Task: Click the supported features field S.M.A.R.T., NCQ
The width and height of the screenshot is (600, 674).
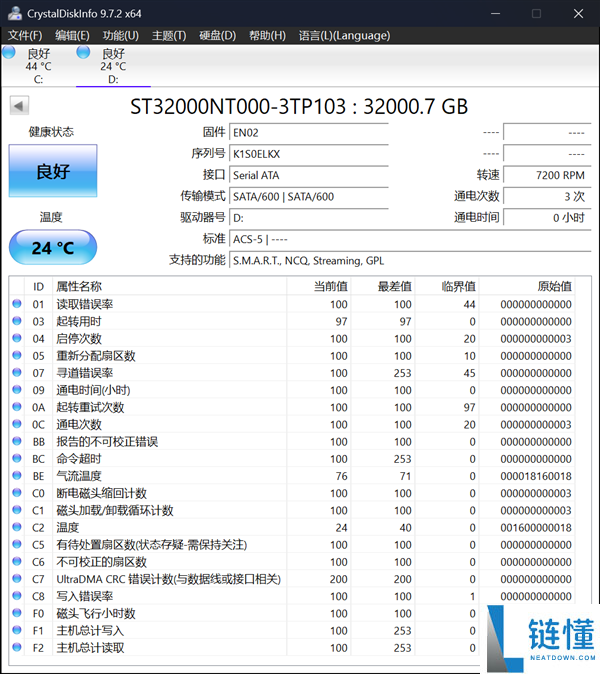Action: [x=410, y=260]
